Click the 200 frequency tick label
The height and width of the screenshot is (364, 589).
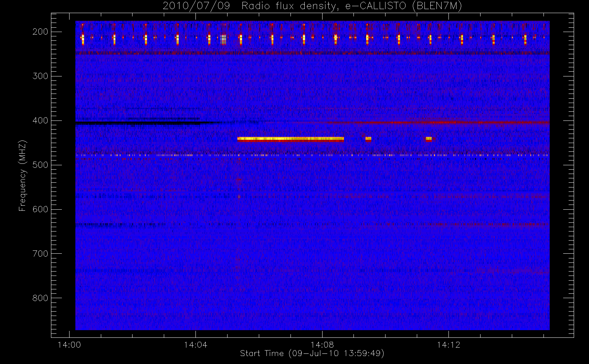point(40,32)
